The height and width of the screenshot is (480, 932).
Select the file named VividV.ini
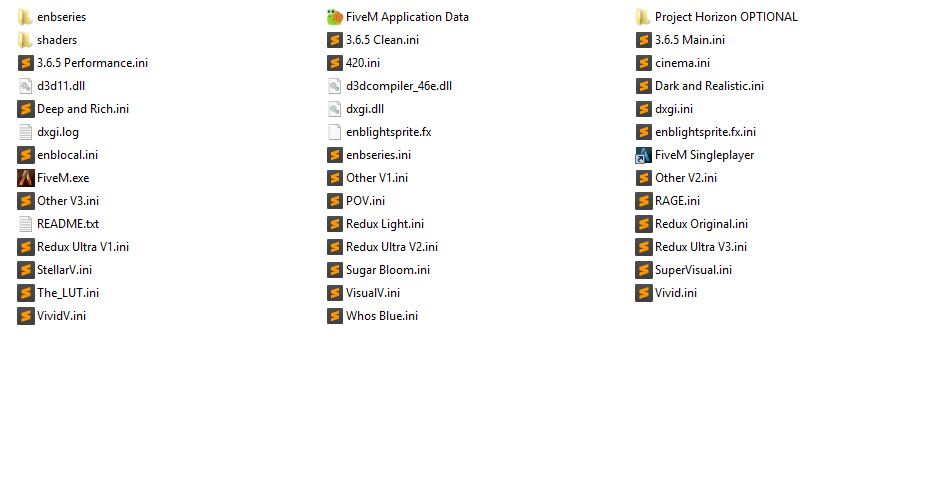52,316
